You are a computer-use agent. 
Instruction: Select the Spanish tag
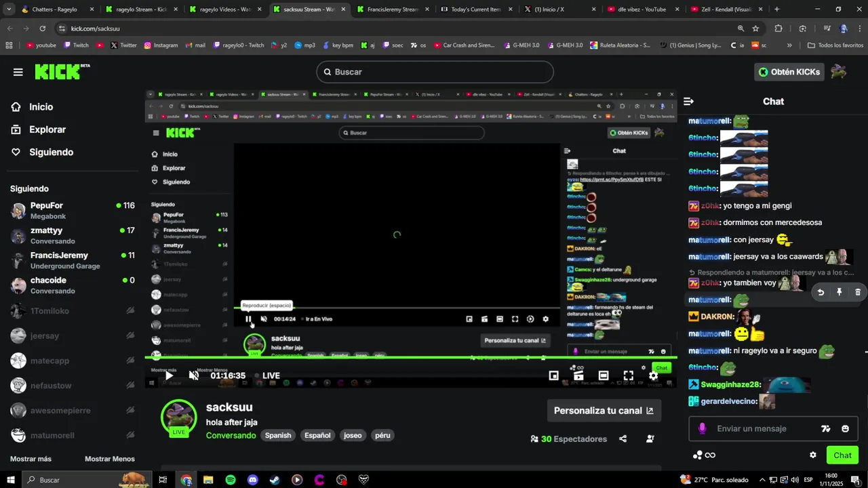pyautogui.click(x=278, y=435)
